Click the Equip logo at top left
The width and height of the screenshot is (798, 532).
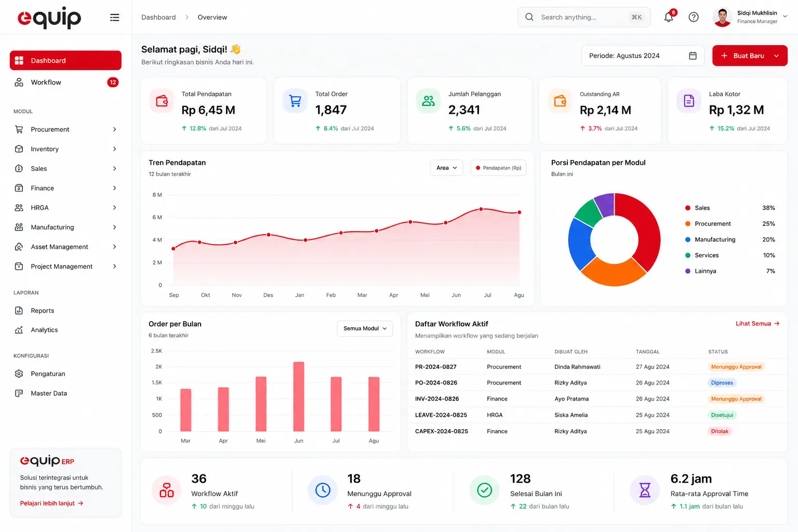[49, 18]
